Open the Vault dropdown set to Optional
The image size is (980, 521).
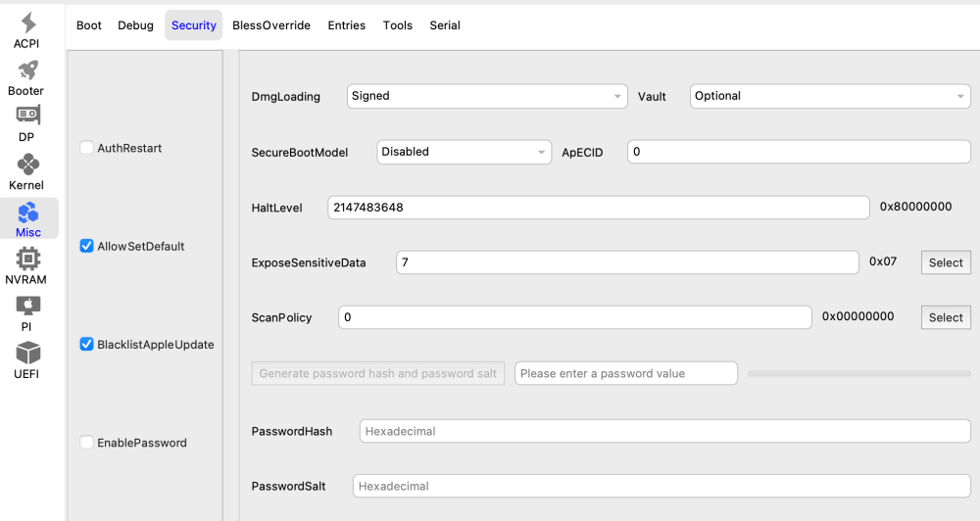(x=830, y=96)
